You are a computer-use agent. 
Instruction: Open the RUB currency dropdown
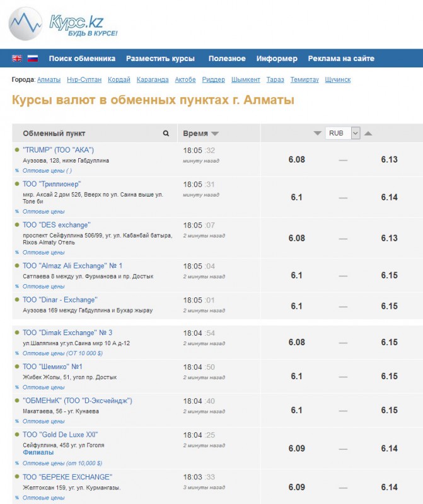pyautogui.click(x=342, y=133)
